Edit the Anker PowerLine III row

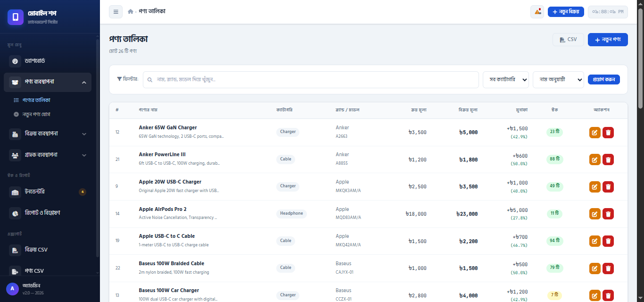(595, 159)
